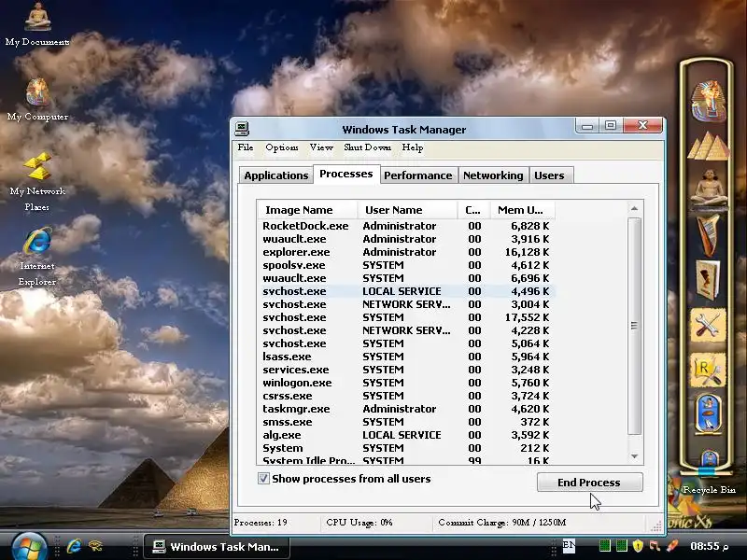Open the View menu
Viewport: 747px width, 560px height.
coord(321,147)
